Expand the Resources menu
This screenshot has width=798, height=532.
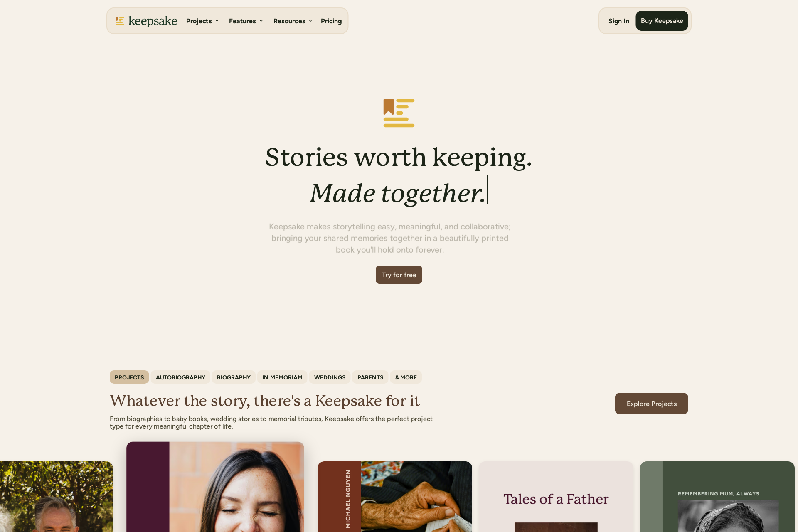click(293, 21)
